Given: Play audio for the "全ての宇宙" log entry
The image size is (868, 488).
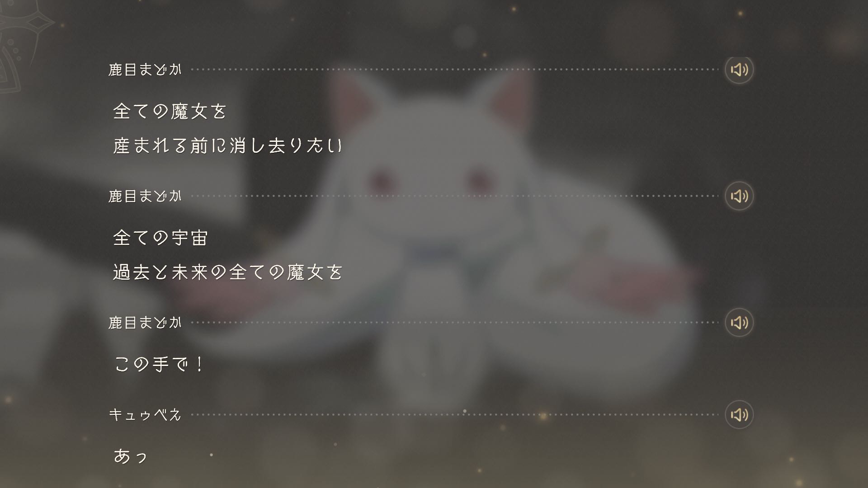Looking at the screenshot, I should point(739,196).
